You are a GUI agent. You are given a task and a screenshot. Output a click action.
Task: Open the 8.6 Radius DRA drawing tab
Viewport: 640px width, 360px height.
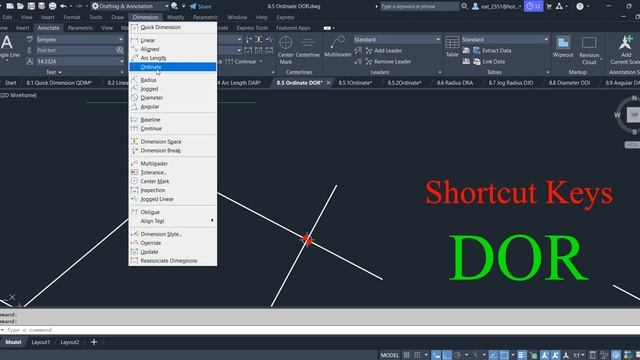point(455,83)
